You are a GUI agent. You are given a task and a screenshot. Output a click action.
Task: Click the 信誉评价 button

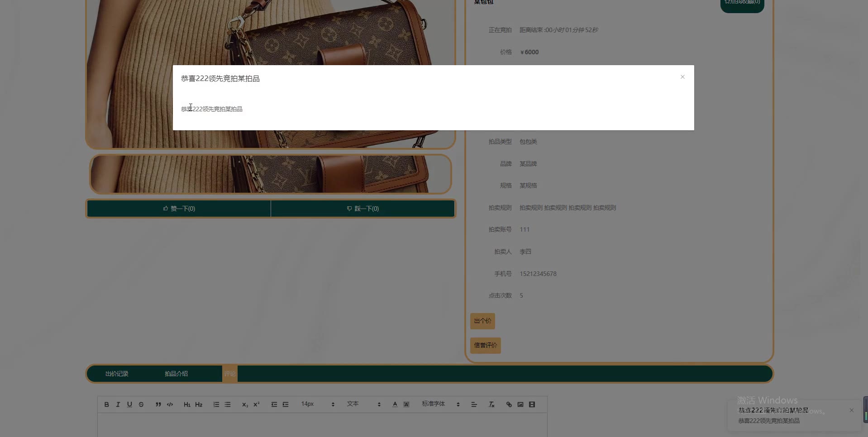[485, 345]
